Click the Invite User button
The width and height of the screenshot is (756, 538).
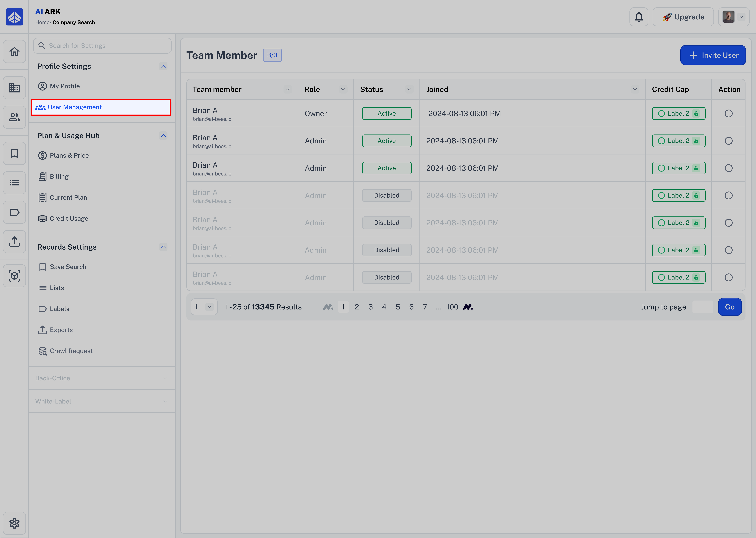coord(713,55)
